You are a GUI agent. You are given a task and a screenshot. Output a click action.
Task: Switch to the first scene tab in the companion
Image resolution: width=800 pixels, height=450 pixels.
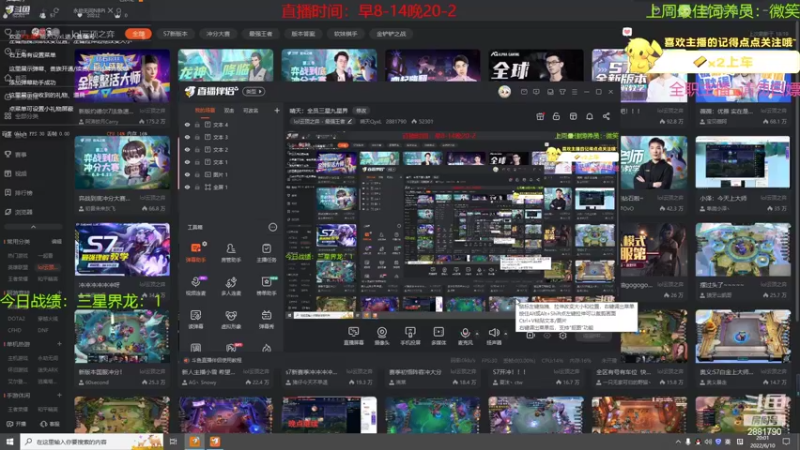205,110
